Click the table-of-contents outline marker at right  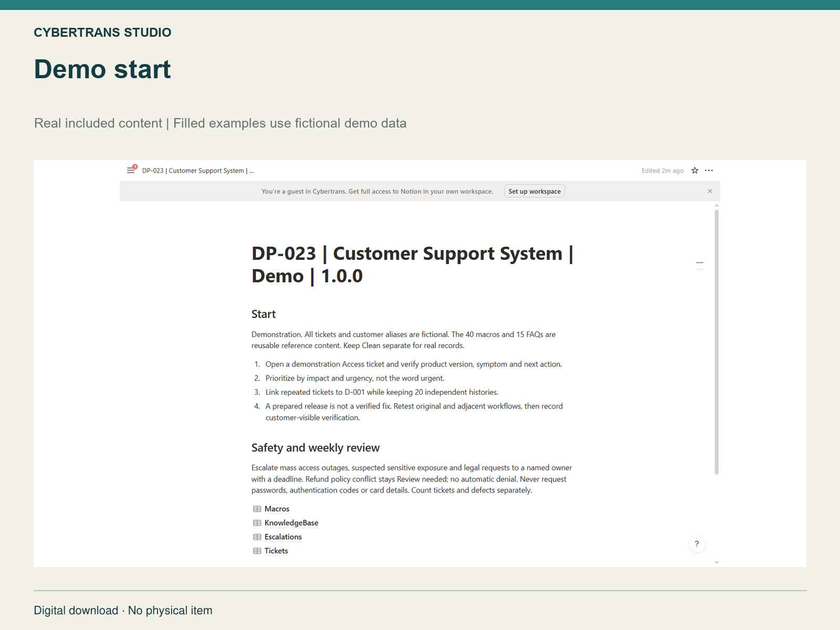pos(699,266)
